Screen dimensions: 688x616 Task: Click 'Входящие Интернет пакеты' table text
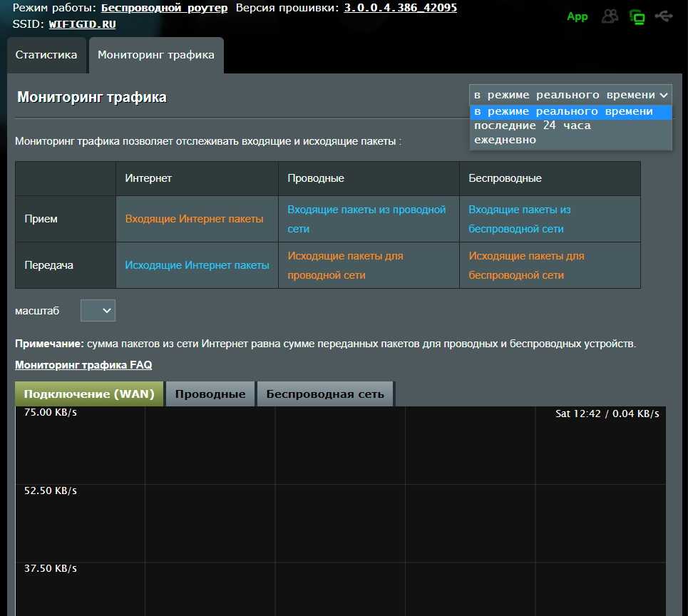[x=194, y=219]
